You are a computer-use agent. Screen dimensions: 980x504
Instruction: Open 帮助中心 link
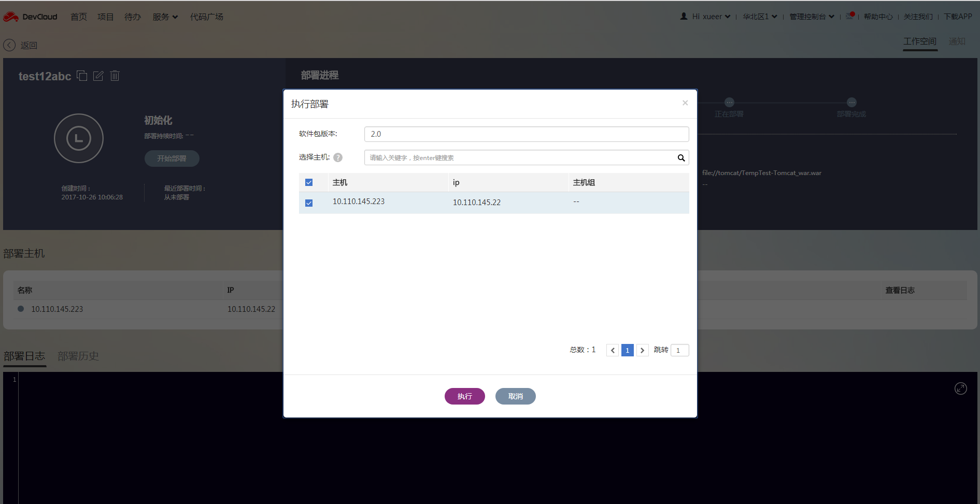pyautogui.click(x=878, y=17)
